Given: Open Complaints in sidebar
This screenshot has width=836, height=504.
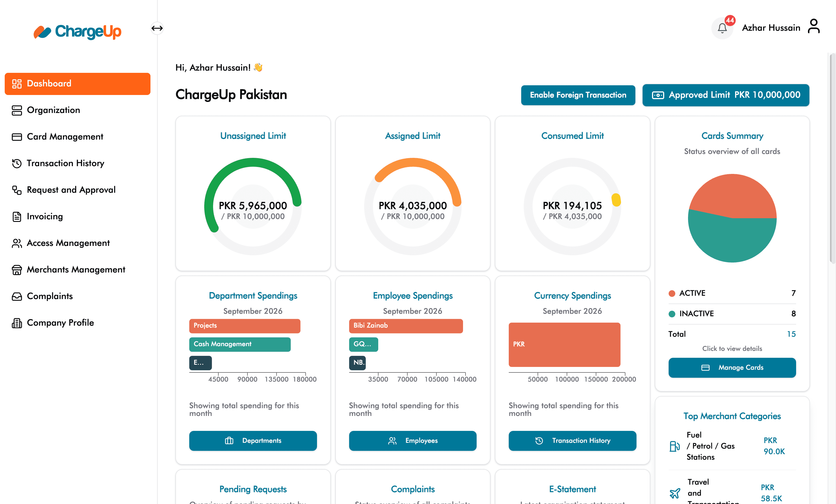Looking at the screenshot, I should [77, 296].
